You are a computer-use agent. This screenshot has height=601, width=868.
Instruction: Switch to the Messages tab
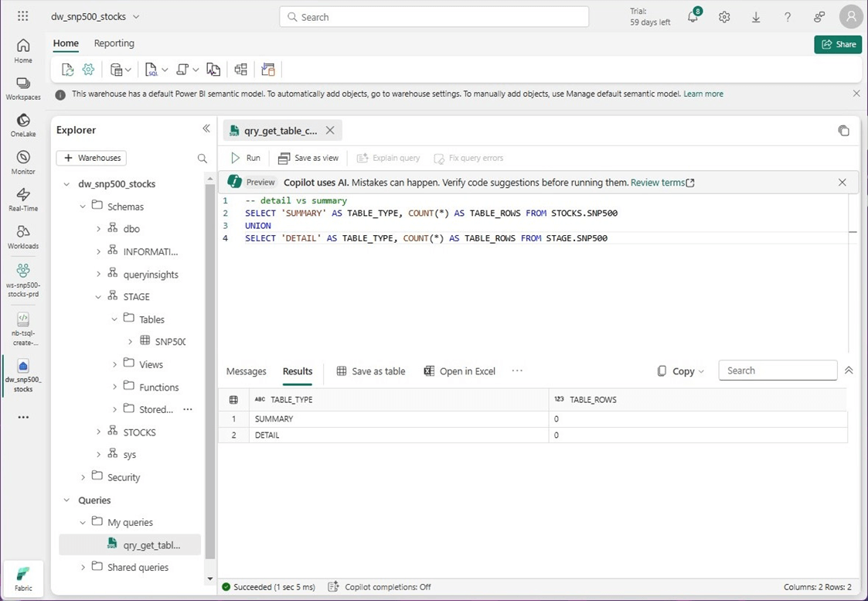point(246,371)
